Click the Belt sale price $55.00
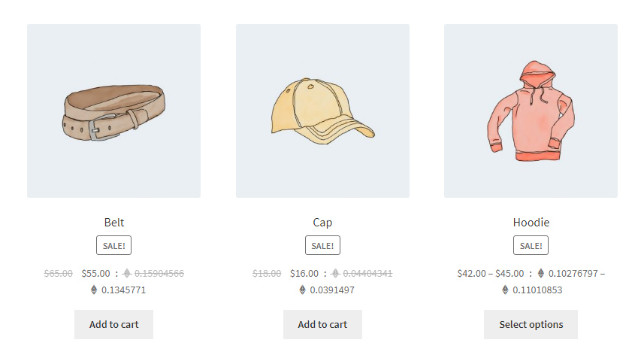Image resolution: width=644 pixels, height=361 pixels. [x=95, y=274]
